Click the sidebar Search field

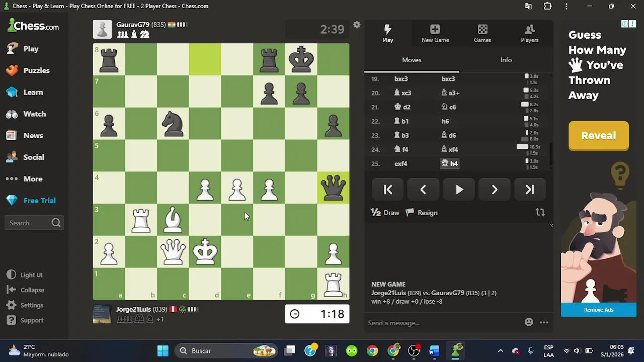click(x=34, y=223)
